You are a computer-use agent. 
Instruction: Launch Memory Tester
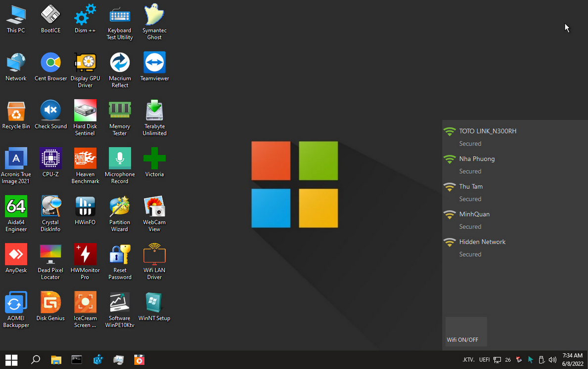[x=120, y=118]
